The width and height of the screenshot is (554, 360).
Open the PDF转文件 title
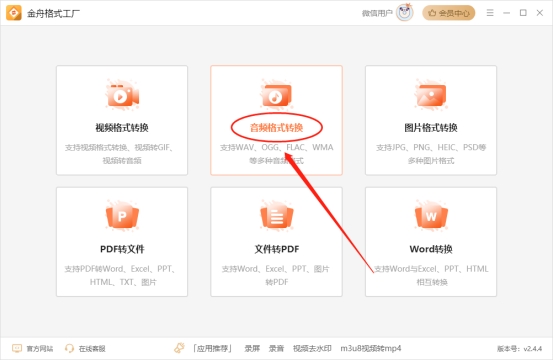(x=122, y=249)
